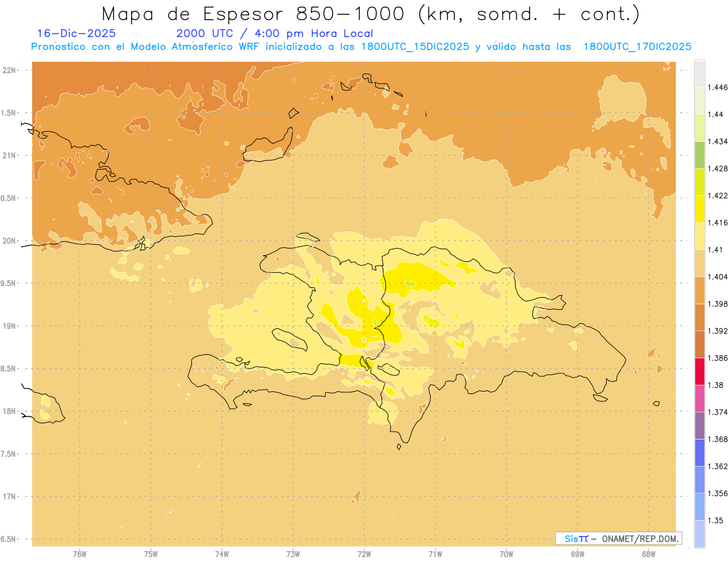Click the colorbar value 1.368

point(718,439)
